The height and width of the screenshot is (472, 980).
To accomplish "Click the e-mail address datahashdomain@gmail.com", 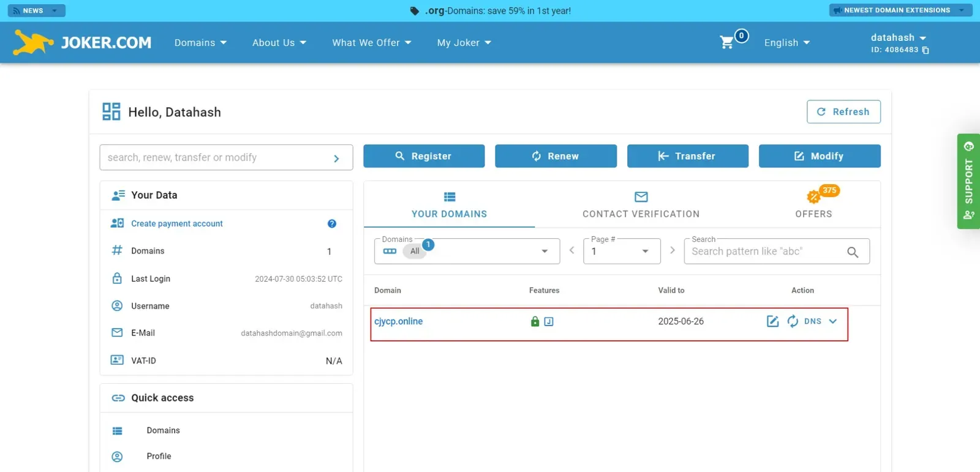I will 292,334.
